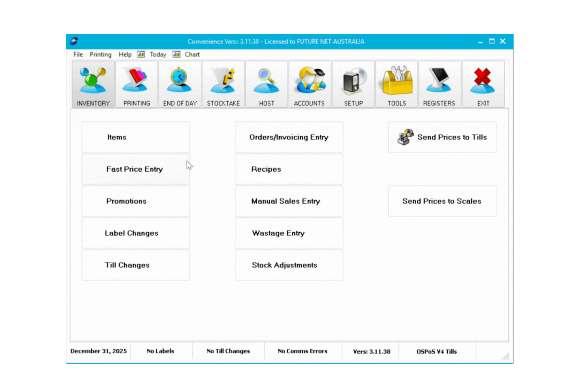Open the Printing menu in menu bar
Image resolution: width=571 pixels, height=392 pixels.
coord(101,55)
